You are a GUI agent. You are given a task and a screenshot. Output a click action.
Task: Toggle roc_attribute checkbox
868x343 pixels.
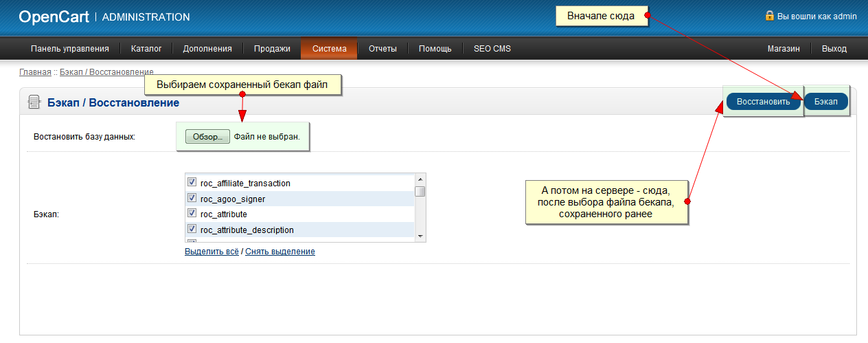pos(192,213)
